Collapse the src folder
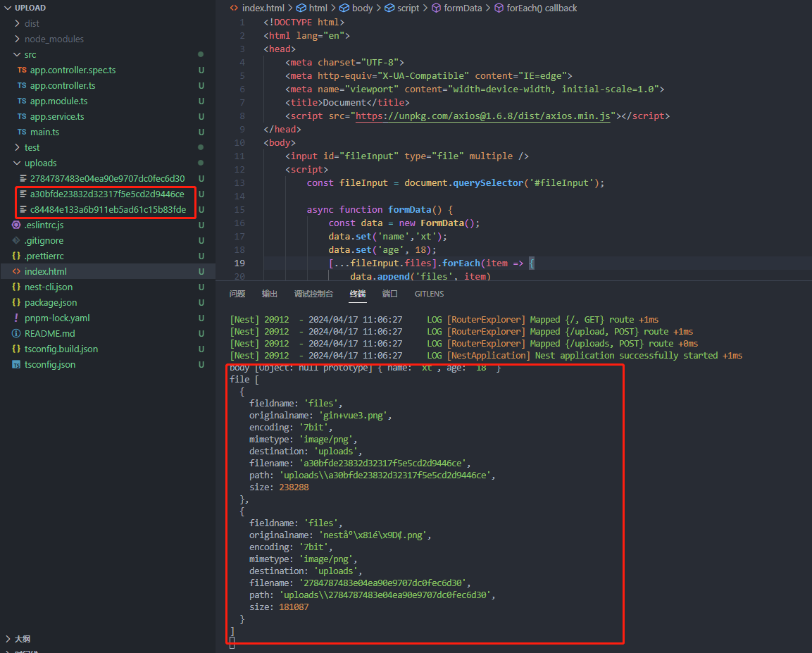Image resolution: width=812 pixels, height=653 pixels. point(17,54)
